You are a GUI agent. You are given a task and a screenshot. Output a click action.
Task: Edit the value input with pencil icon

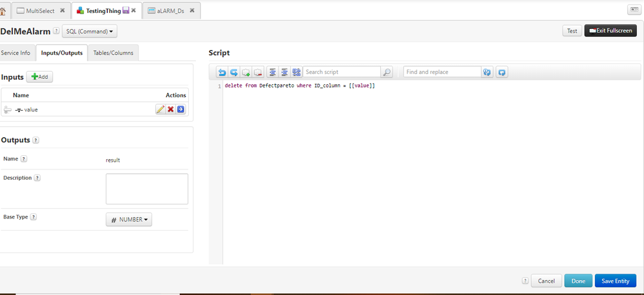160,109
